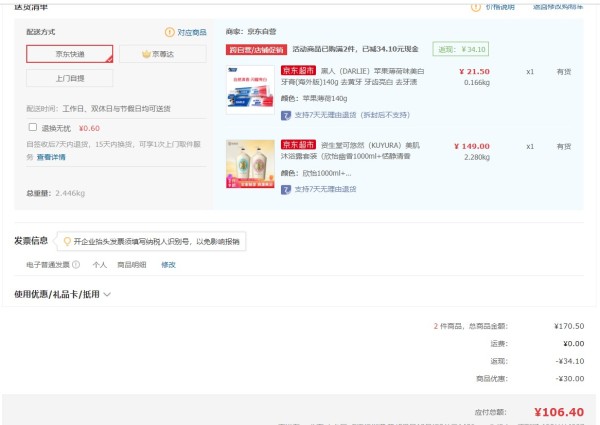Click 7-day return icon under DARLIE toothpaste
Image resolution: width=600 pixels, height=425 pixels.
point(286,115)
